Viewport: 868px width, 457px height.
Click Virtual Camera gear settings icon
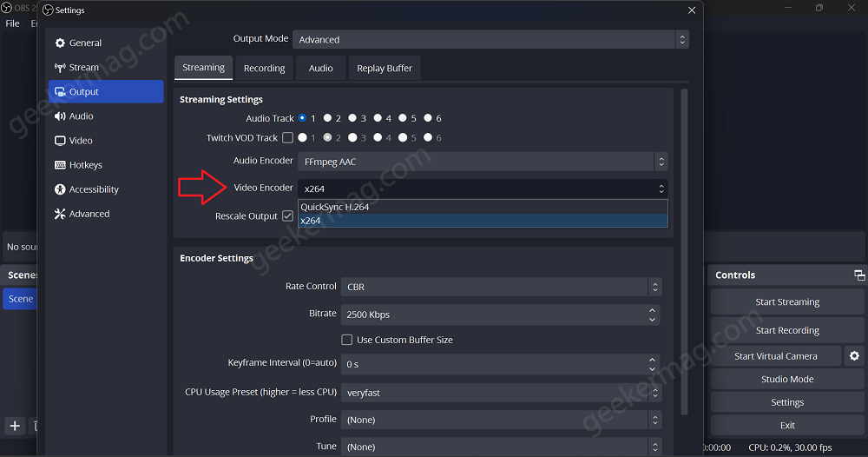[854, 355]
